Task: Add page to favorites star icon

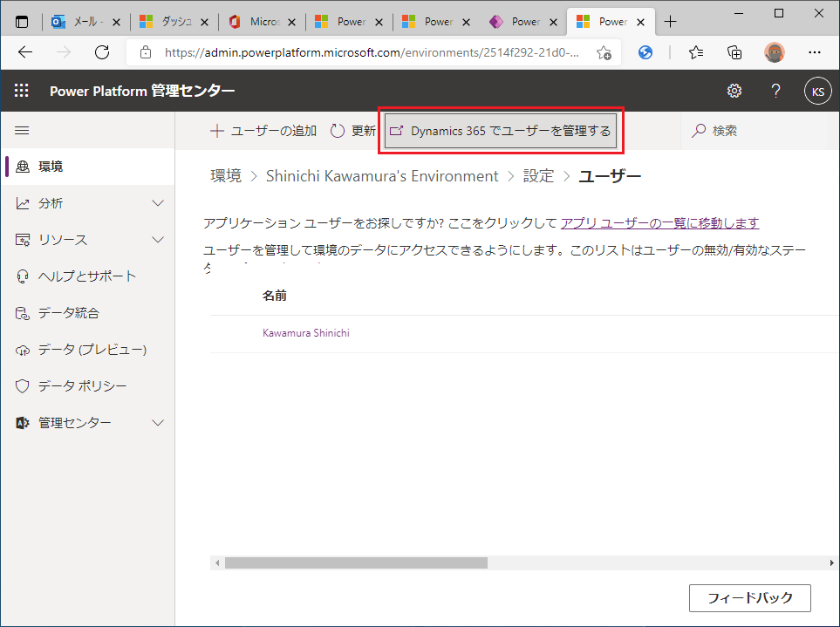Action: [x=604, y=52]
